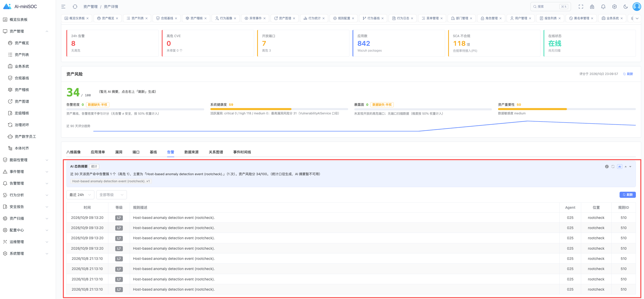Switch to the 八维画像 tab
This screenshot has width=644, height=299.
[74, 152]
